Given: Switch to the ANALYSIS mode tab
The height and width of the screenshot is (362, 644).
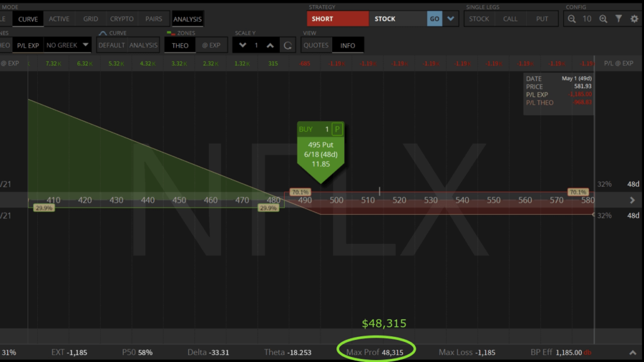Looking at the screenshot, I should tap(187, 19).
